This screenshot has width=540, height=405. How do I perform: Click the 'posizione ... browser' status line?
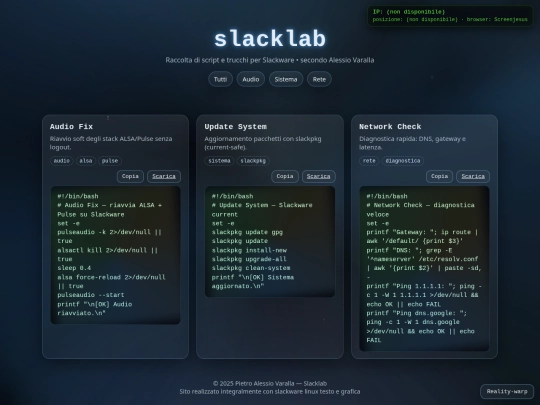tap(450, 20)
